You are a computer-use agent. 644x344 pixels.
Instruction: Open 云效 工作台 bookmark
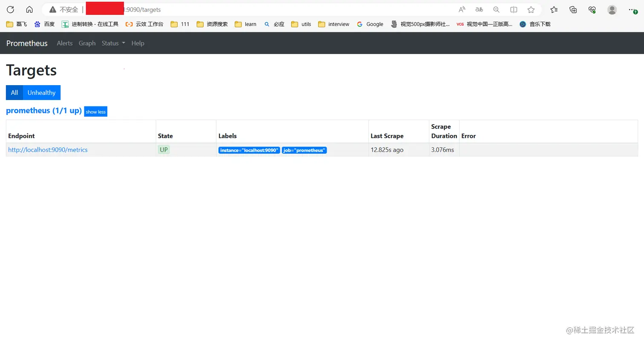[144, 24]
